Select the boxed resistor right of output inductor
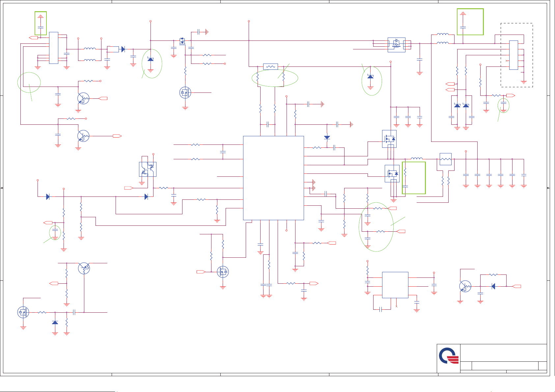Screen dimensions: 555x392 click(x=446, y=159)
